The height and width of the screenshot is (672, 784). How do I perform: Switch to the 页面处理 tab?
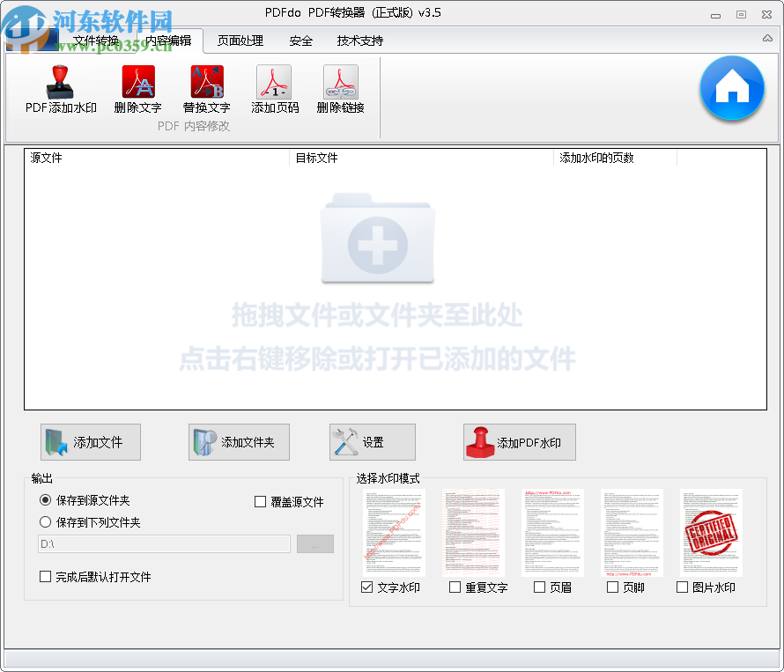tap(240, 41)
